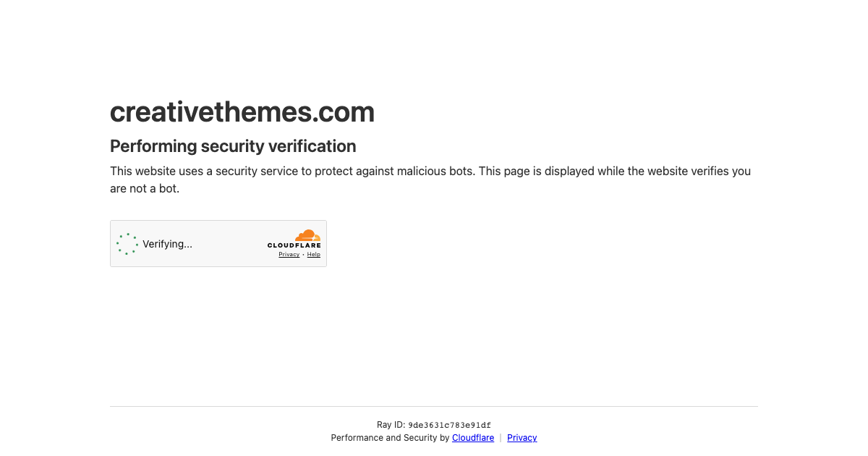This screenshot has width=868, height=456.
Task: Click the security service description paragraph's first line
Action: (x=430, y=172)
